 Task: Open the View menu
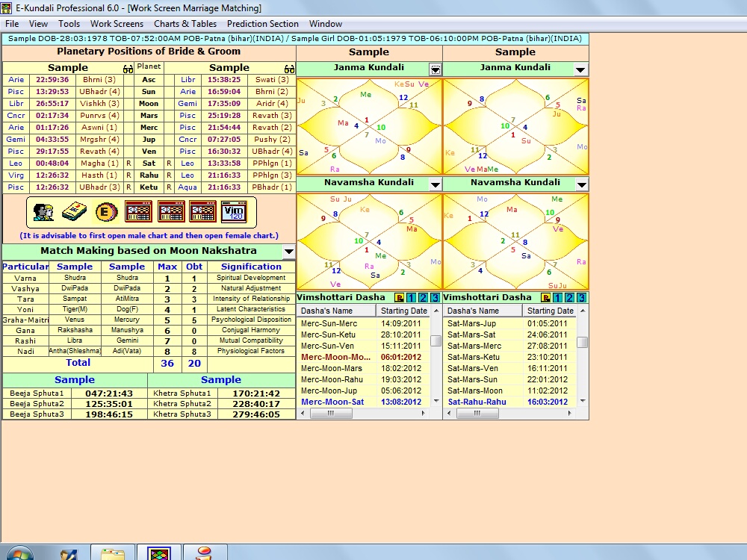(x=38, y=24)
